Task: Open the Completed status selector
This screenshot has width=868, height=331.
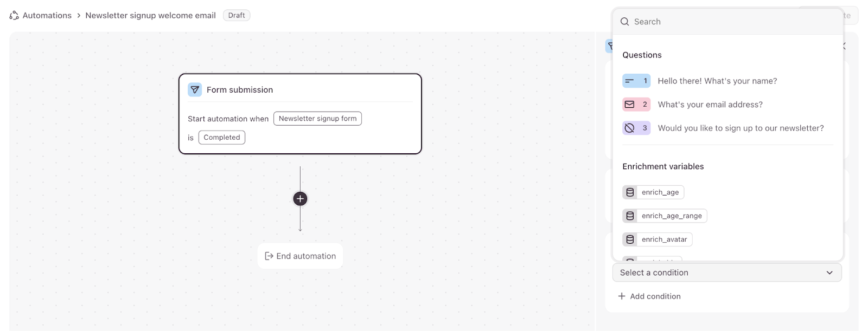Action: (x=221, y=138)
